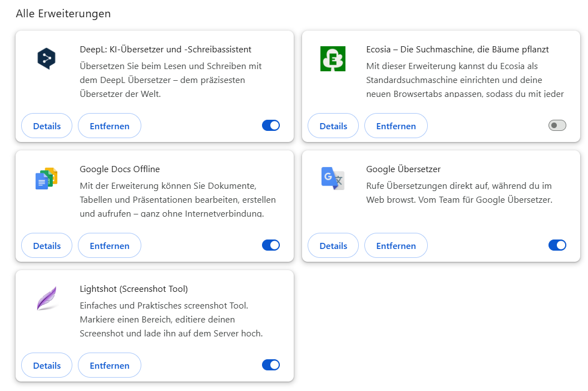Click the Google Übersetzer icon

333,178
